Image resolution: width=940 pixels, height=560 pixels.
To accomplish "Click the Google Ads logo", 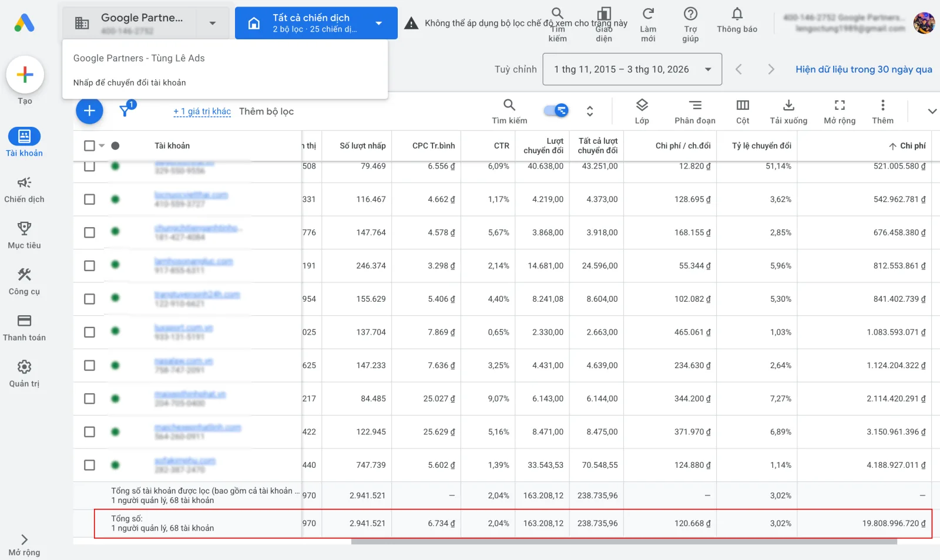I will 25,23.
